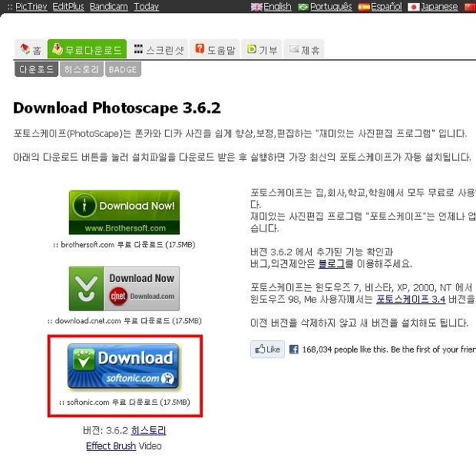
Task: Click the Brothersoft Download Now button
Action: [124, 212]
